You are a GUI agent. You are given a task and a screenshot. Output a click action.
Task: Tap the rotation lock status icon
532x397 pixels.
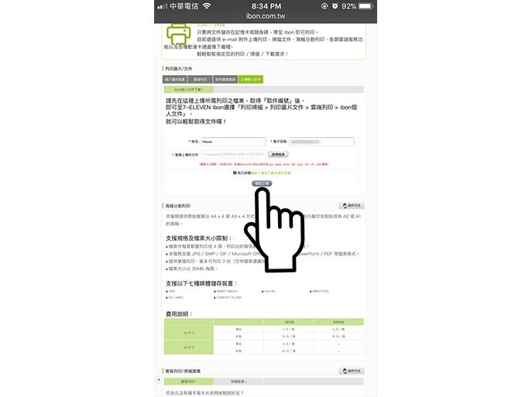click(324, 6)
